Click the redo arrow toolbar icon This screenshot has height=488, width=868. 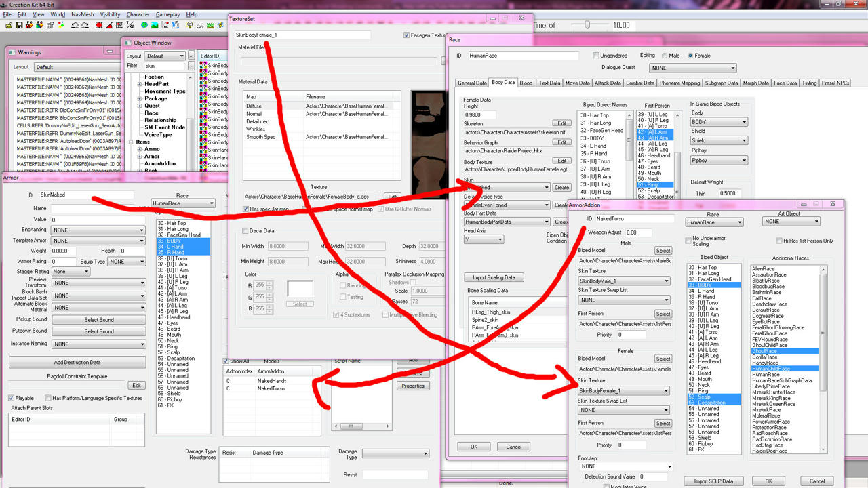tap(85, 26)
